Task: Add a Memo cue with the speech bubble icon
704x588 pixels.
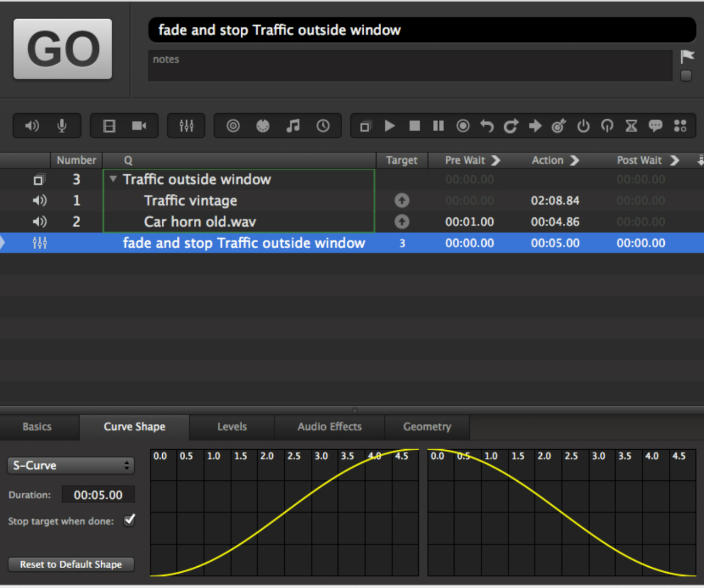Action: tap(656, 126)
